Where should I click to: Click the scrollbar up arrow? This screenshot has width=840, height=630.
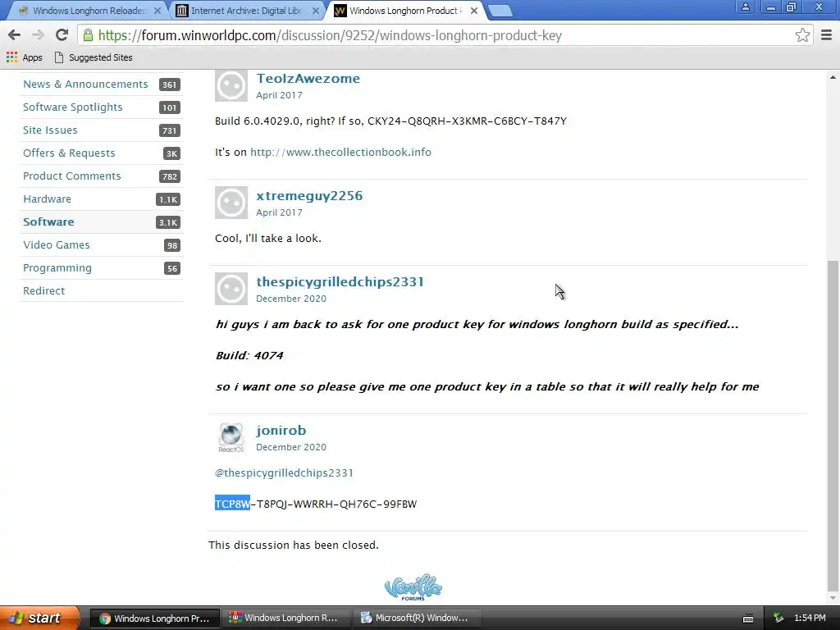pos(833,77)
